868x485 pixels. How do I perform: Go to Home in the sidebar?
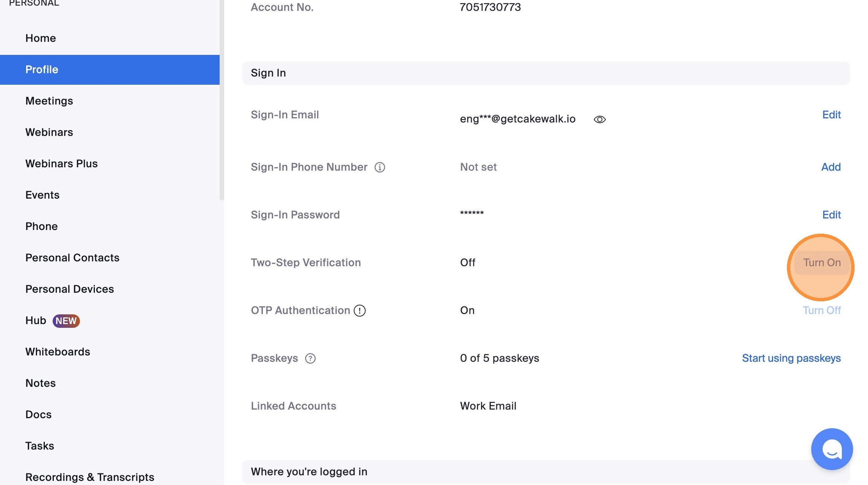pos(41,38)
